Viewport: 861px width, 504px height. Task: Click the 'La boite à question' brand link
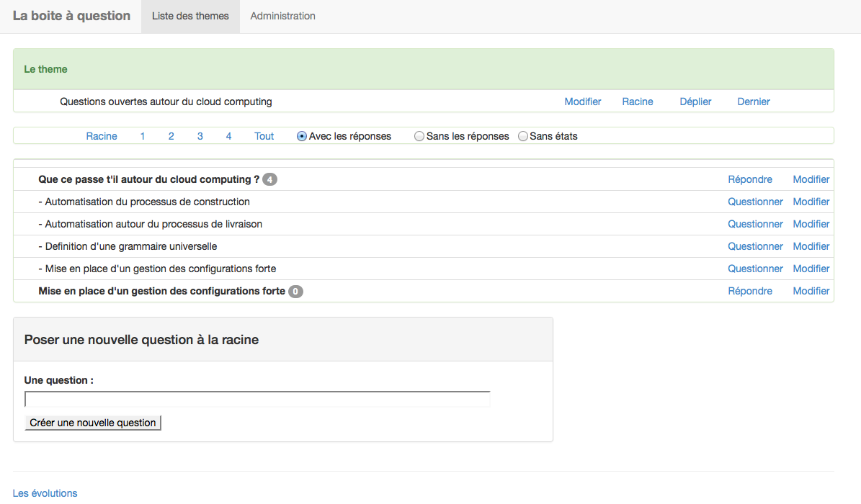click(x=71, y=16)
